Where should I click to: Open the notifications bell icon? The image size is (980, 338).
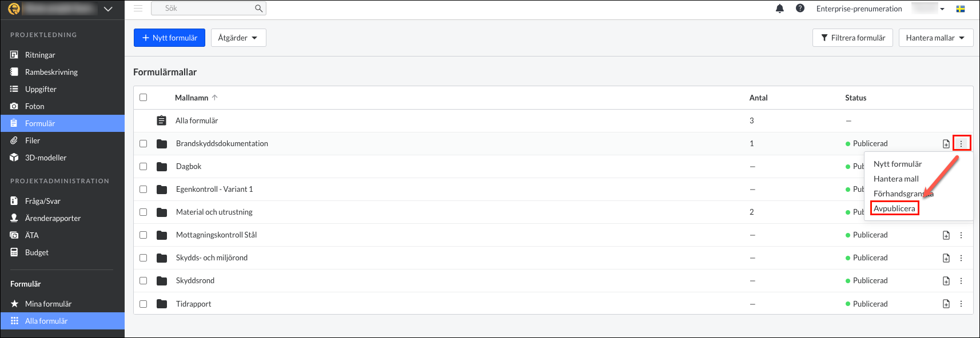[x=779, y=9]
